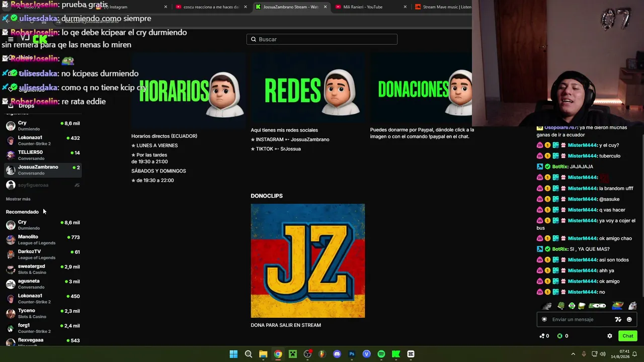Open the network icon in system tray
644x362 pixels.
pos(594,354)
